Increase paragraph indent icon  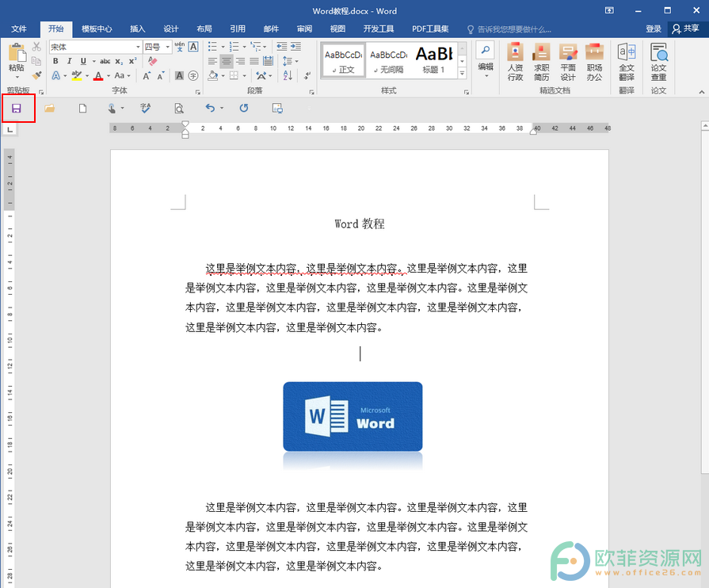295,47
